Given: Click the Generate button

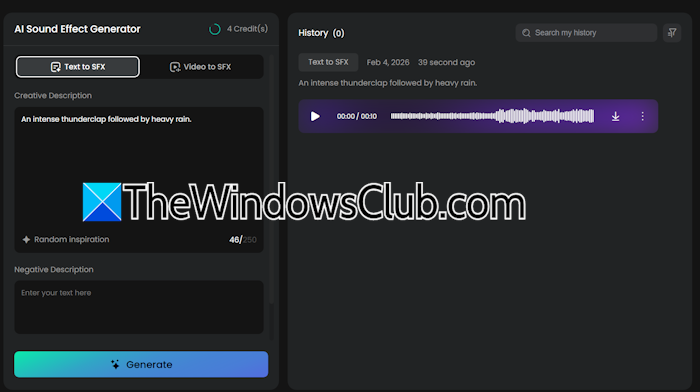Looking at the screenshot, I should 141,364.
